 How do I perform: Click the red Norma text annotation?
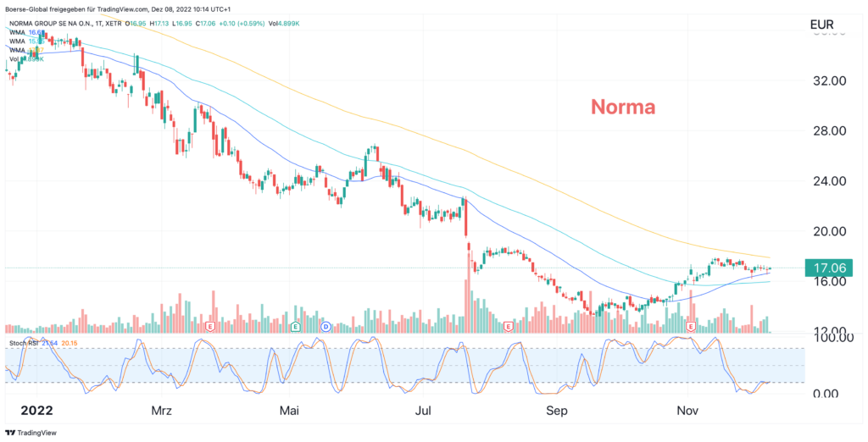623,107
